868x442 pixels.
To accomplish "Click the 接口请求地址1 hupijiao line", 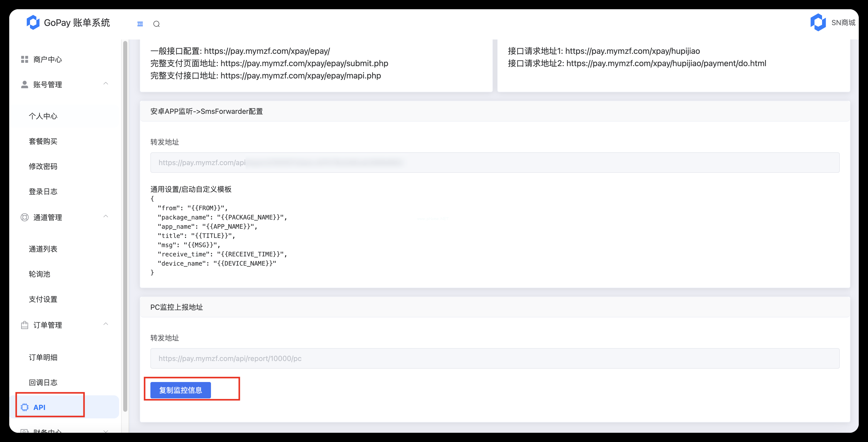I will tap(604, 51).
